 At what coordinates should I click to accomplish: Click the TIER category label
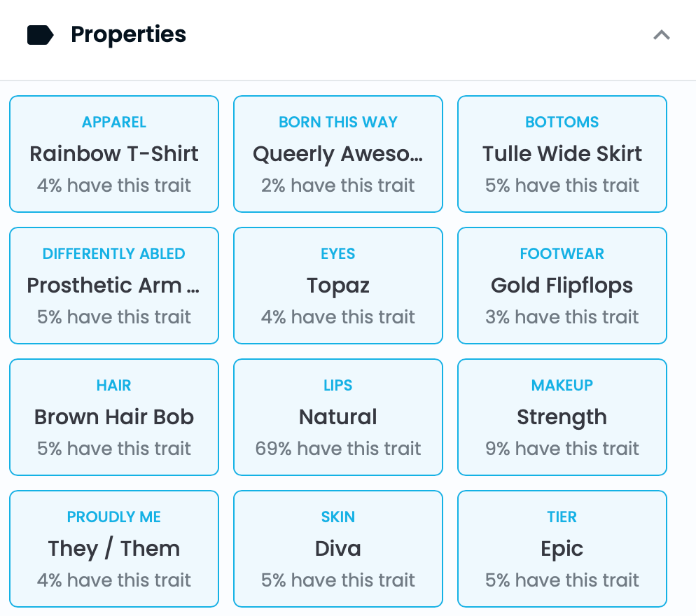[x=562, y=517]
